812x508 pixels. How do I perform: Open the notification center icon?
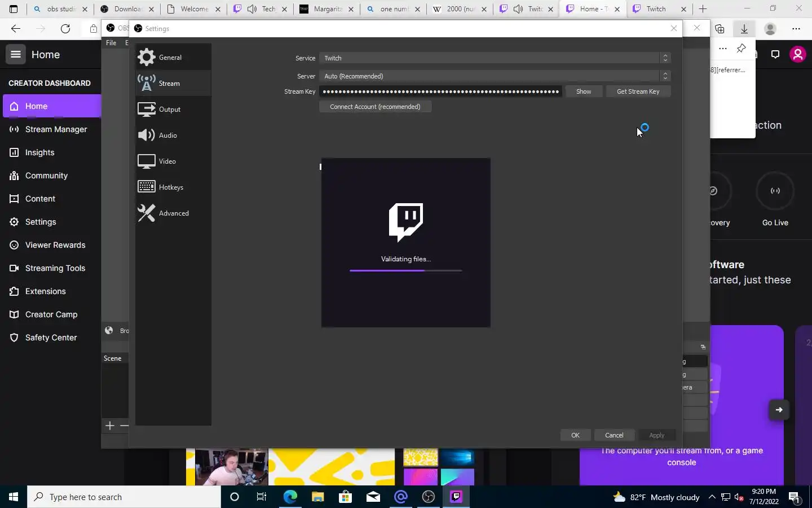795,497
